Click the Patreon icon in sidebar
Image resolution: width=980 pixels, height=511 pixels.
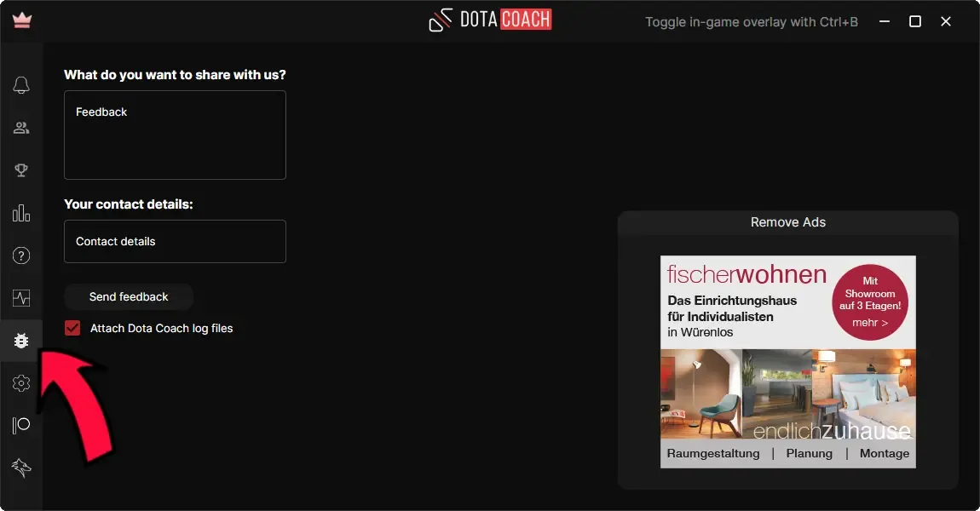click(x=21, y=425)
